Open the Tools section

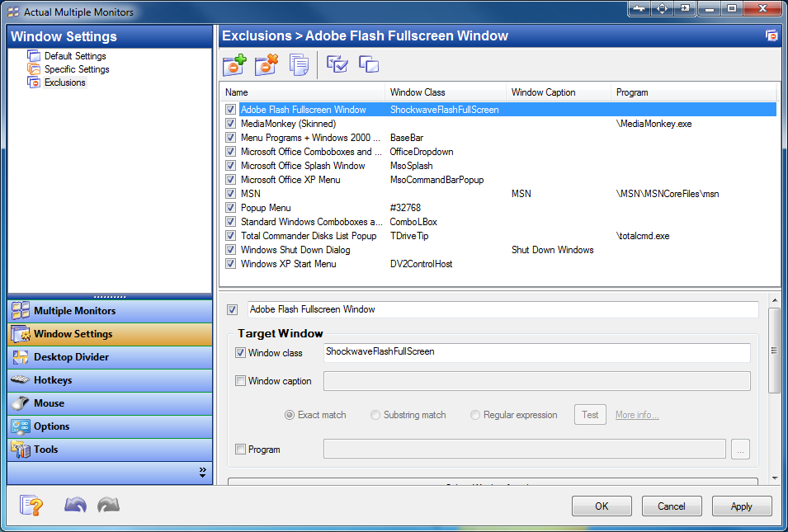point(110,450)
